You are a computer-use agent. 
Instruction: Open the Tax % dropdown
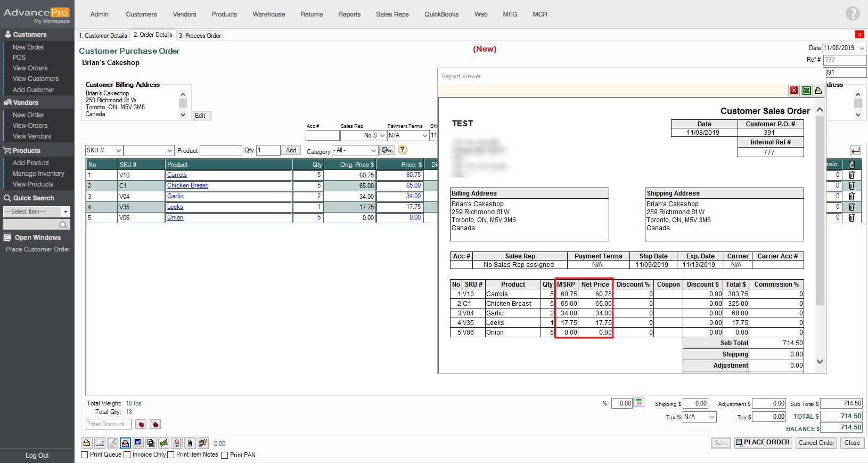[x=699, y=417]
